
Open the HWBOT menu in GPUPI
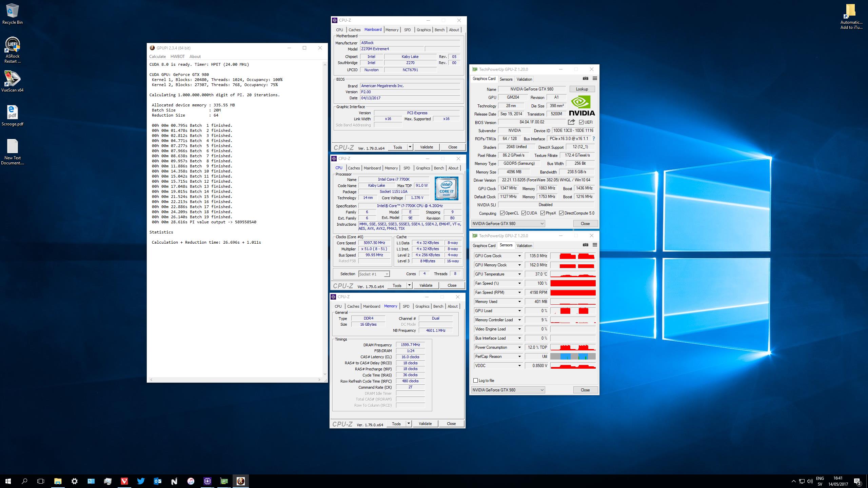tap(178, 57)
